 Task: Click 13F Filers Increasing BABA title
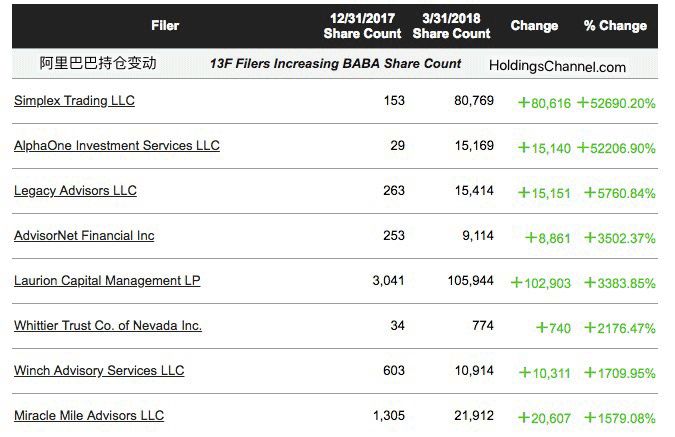coord(335,63)
